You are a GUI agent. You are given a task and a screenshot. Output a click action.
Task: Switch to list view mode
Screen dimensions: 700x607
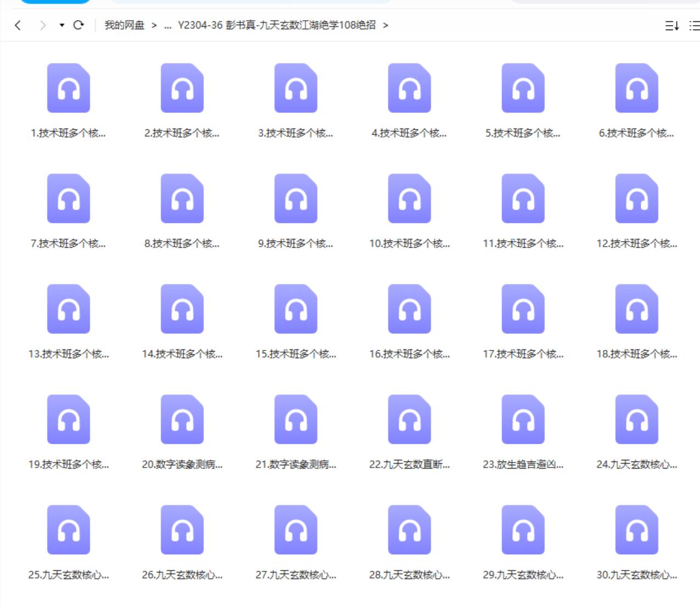695,25
